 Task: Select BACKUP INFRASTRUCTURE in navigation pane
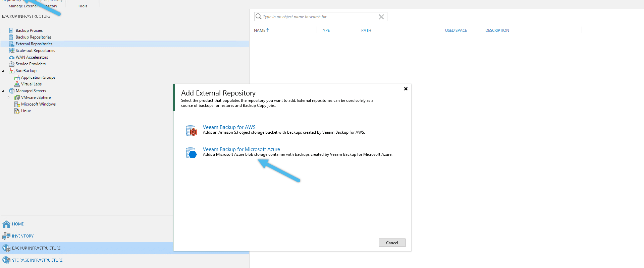36,248
